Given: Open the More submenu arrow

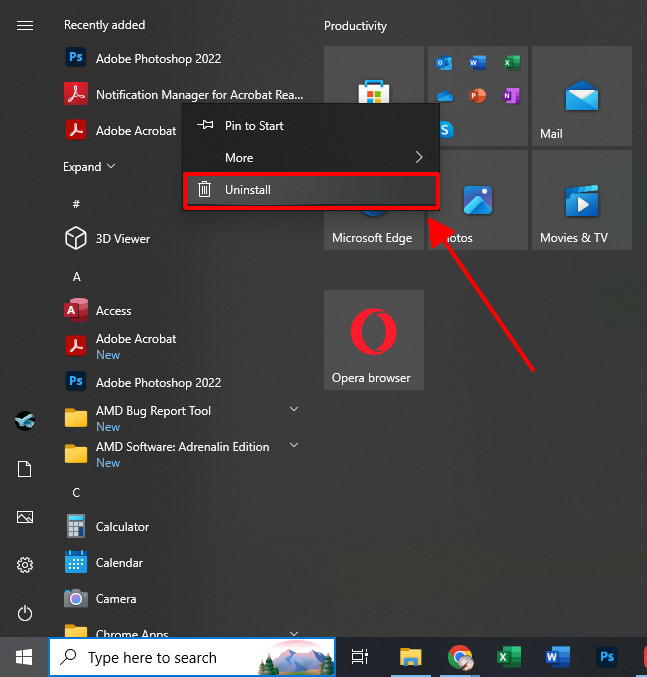Looking at the screenshot, I should [419, 158].
